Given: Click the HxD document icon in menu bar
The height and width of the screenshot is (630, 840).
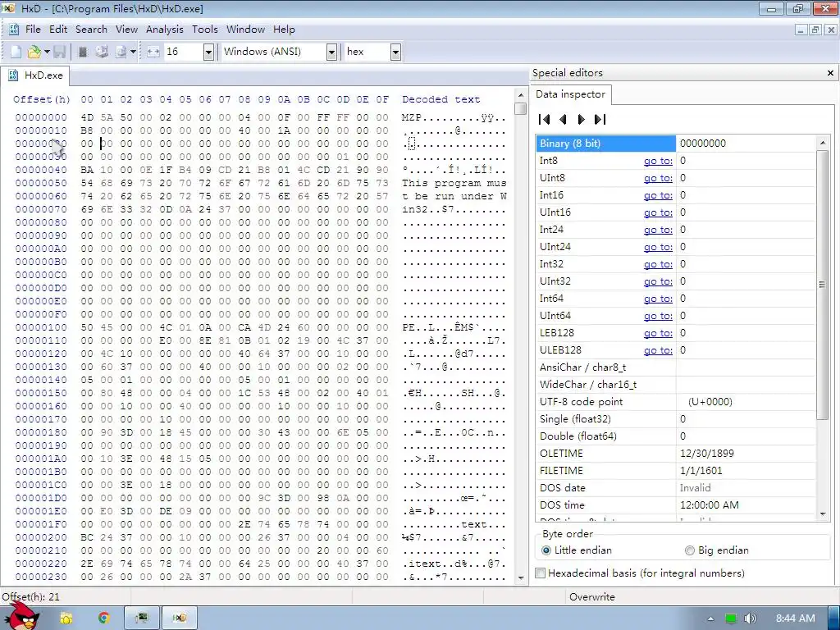Looking at the screenshot, I should click(14, 30).
